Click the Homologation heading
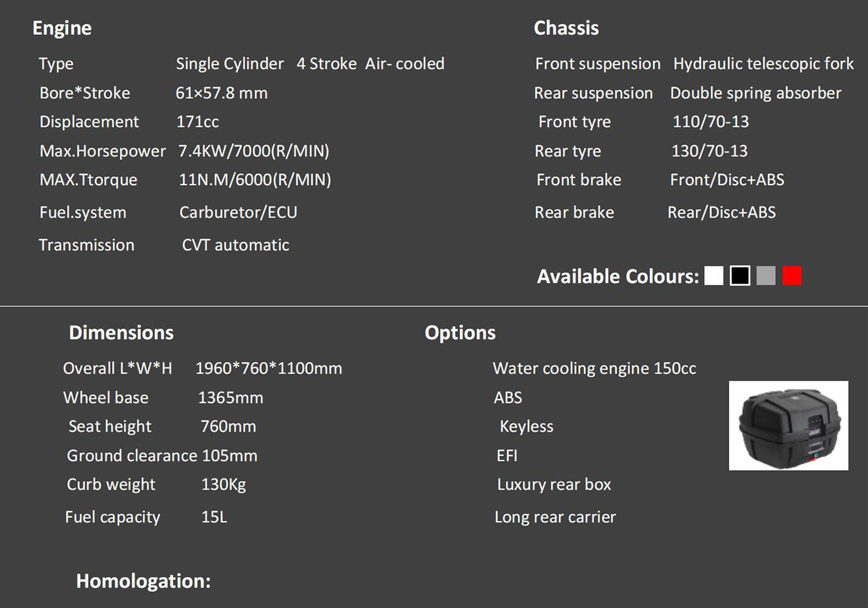 (x=144, y=581)
